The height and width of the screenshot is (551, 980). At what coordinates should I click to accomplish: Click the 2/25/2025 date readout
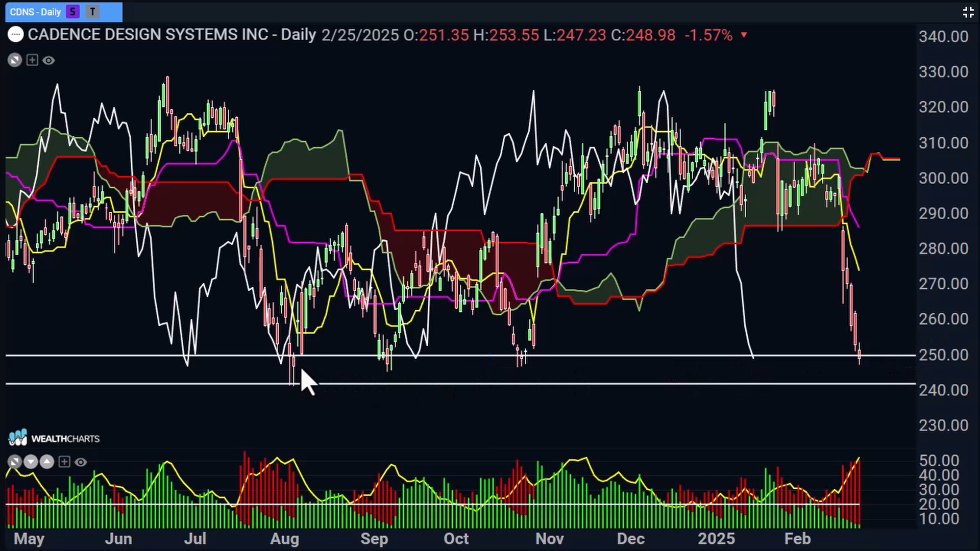(x=360, y=35)
